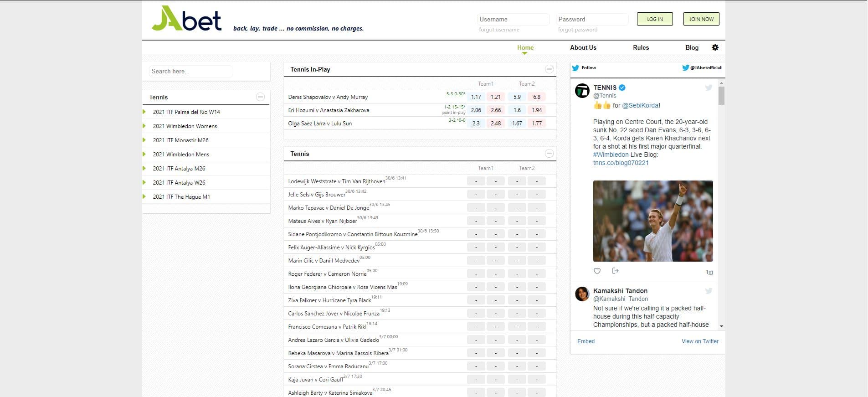Like the Tennis tweet with heart icon

pos(597,271)
